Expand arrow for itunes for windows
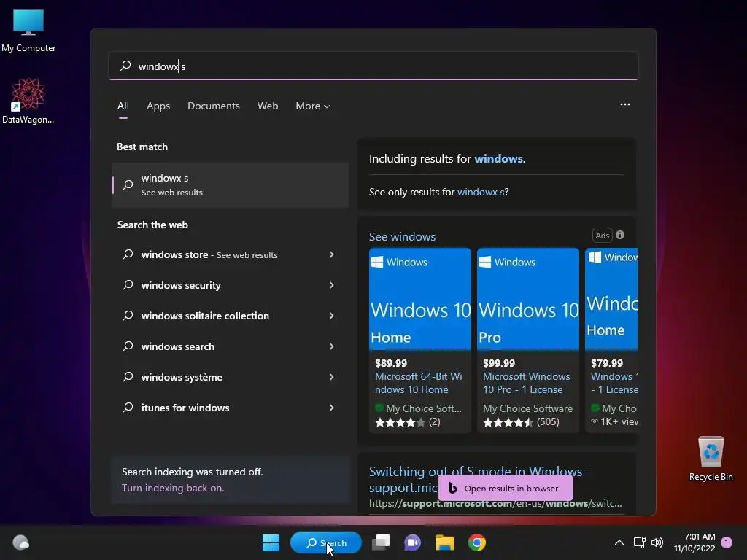 click(331, 408)
